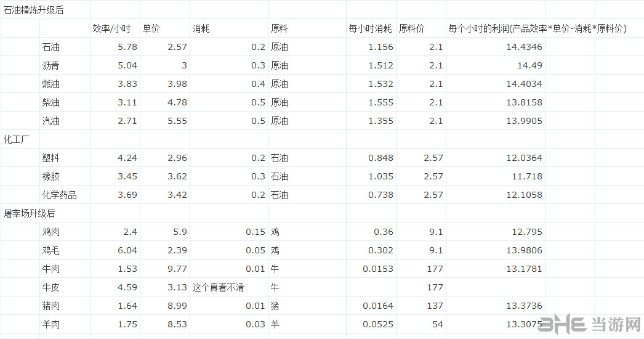Viewport: 644px width, 339px height.
Task: Click the 每小时消耗 column header
Action: pyautogui.click(x=370, y=28)
